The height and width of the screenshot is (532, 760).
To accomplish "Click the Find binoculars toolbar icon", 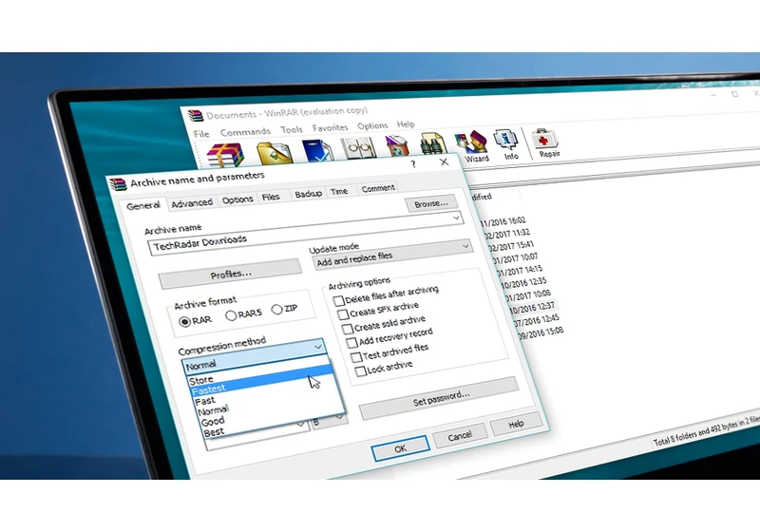I will (432, 143).
